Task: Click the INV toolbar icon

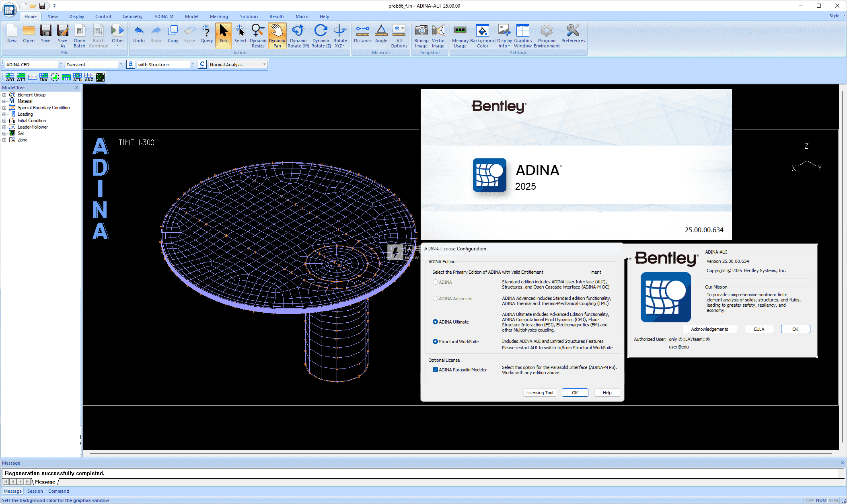Action: (x=44, y=77)
